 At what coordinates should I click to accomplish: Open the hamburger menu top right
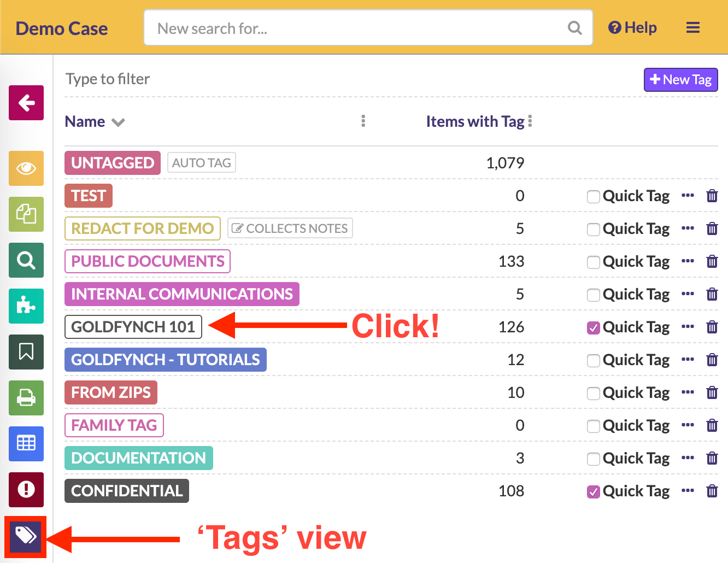[692, 27]
